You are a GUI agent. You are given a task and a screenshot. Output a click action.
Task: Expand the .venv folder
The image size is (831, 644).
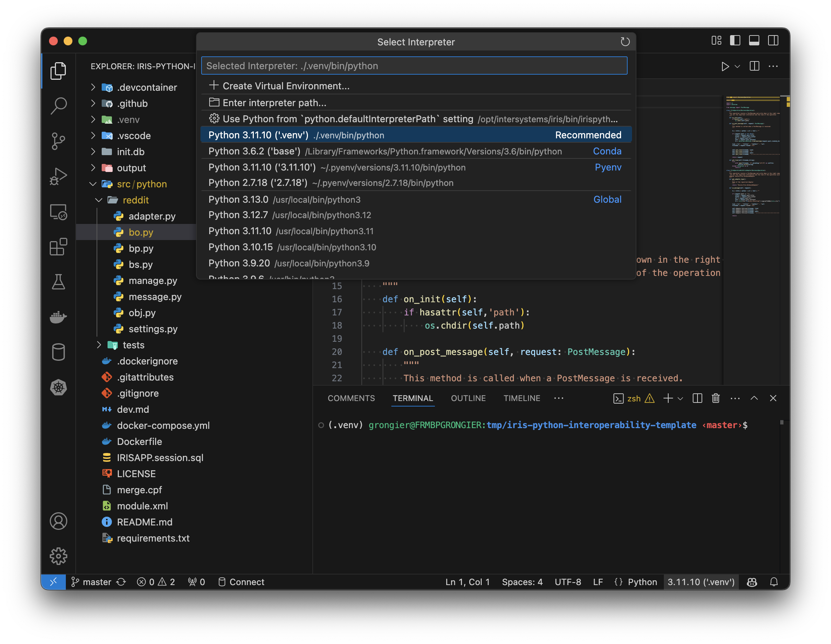[x=93, y=120]
